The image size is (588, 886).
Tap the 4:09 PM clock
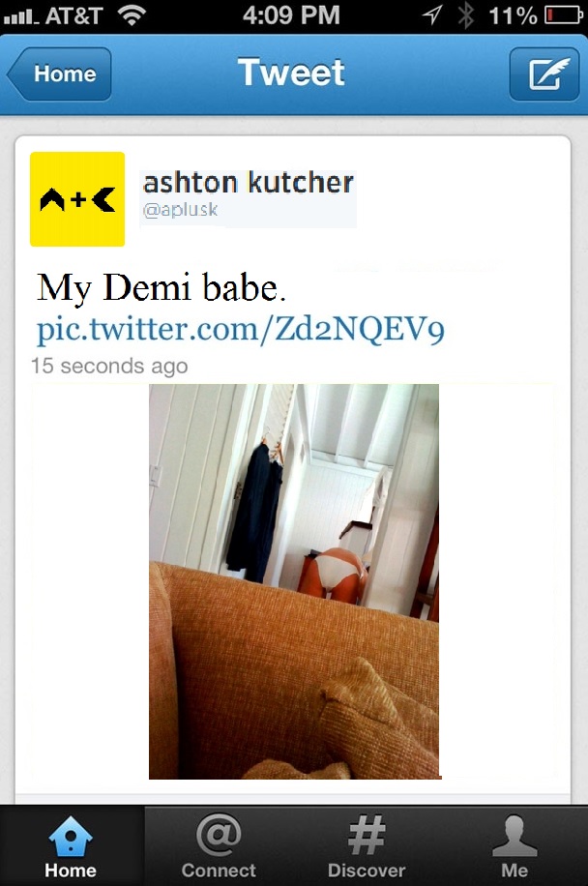[291, 15]
